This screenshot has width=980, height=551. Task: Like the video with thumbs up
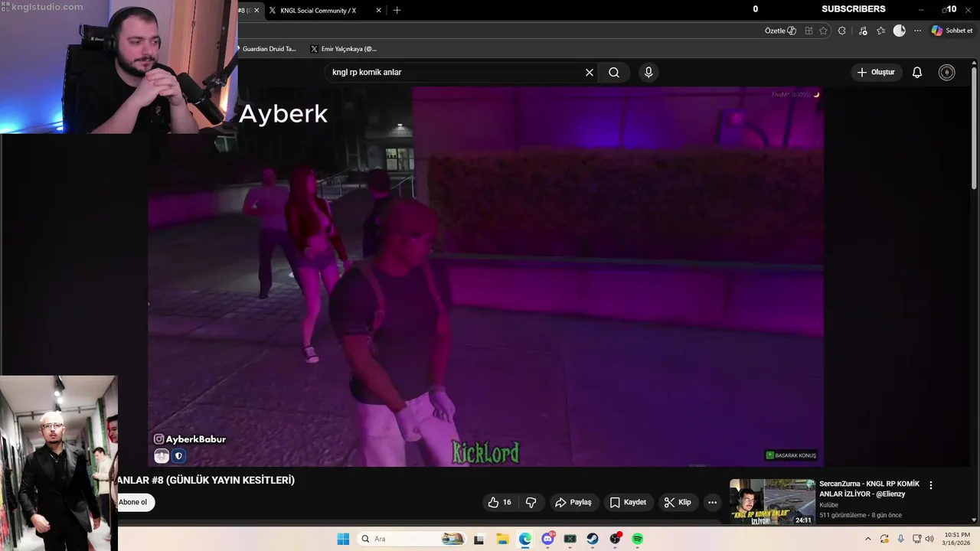click(499, 503)
